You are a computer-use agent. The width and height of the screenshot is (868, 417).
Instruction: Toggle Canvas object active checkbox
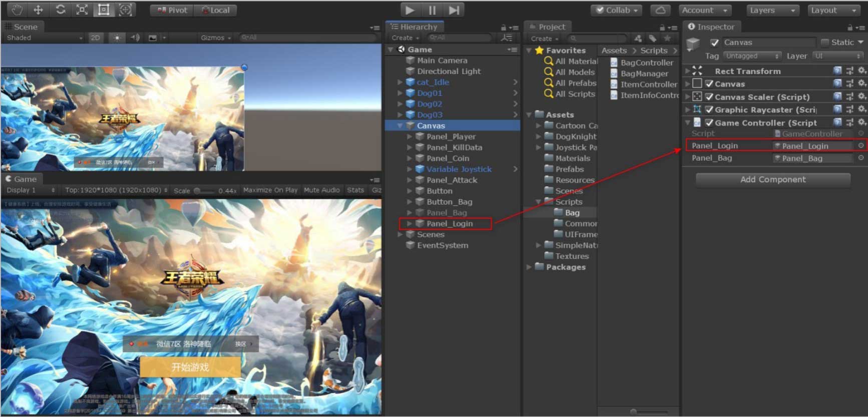(715, 43)
